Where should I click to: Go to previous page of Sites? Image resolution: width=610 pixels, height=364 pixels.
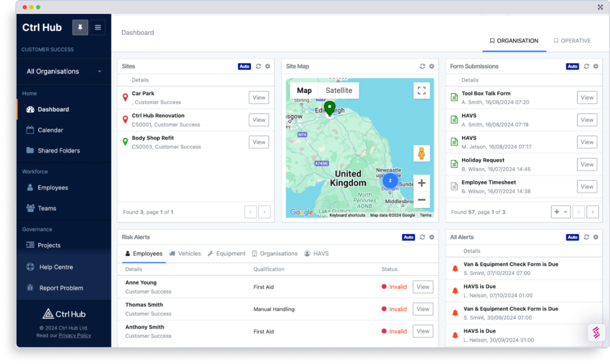[x=250, y=212]
